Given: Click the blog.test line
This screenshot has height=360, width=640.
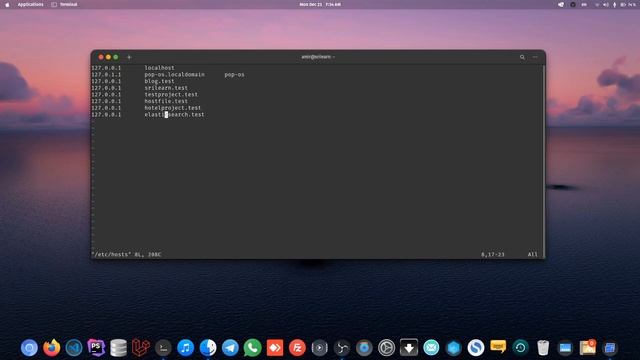Looking at the screenshot, I should click(159, 81).
